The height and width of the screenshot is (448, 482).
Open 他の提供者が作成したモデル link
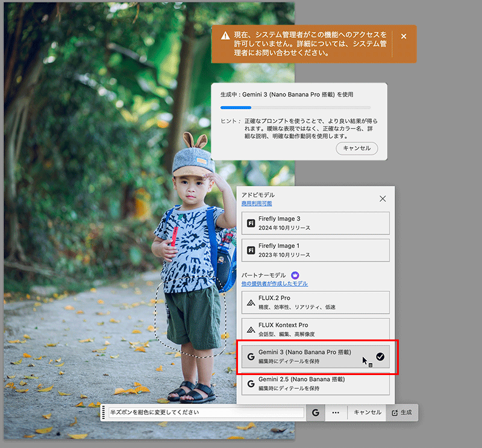(274, 283)
